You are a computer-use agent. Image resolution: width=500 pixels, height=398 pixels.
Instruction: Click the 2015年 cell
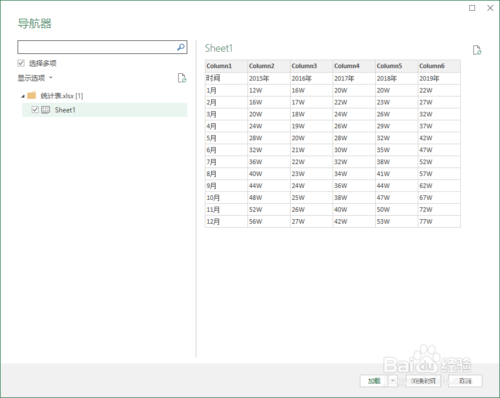point(269,78)
